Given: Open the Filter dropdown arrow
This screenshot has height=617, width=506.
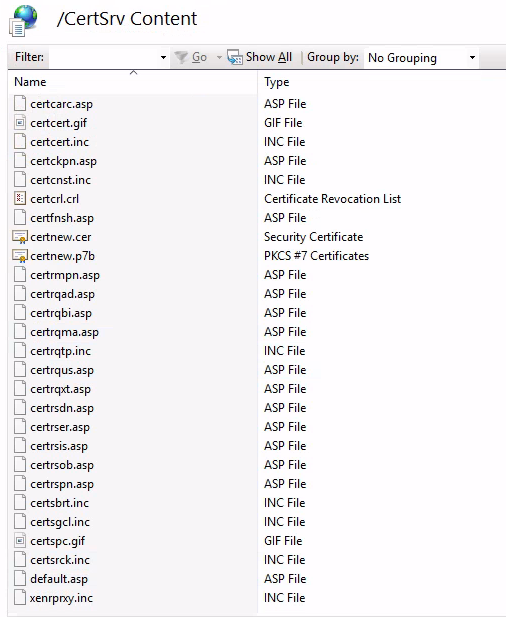Looking at the screenshot, I should pyautogui.click(x=163, y=58).
